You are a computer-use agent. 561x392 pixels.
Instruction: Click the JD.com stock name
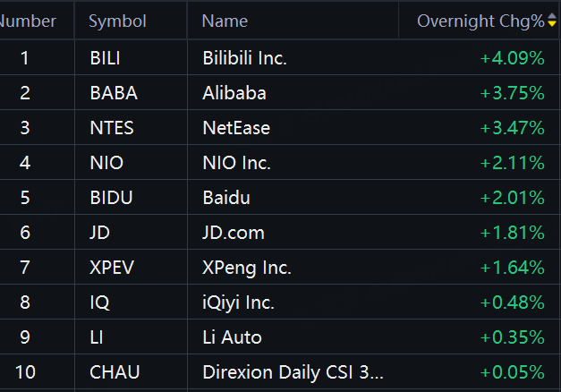tap(233, 233)
